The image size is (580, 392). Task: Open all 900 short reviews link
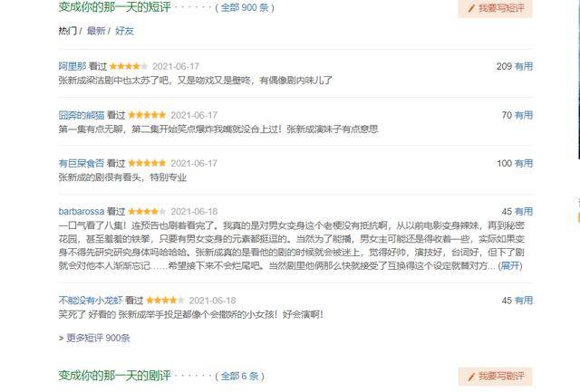(245, 8)
